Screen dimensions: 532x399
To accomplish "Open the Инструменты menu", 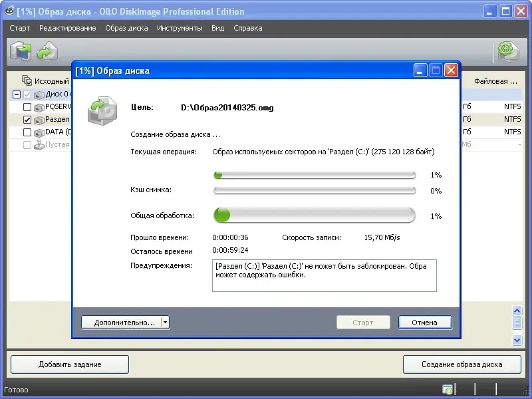I will coord(180,28).
